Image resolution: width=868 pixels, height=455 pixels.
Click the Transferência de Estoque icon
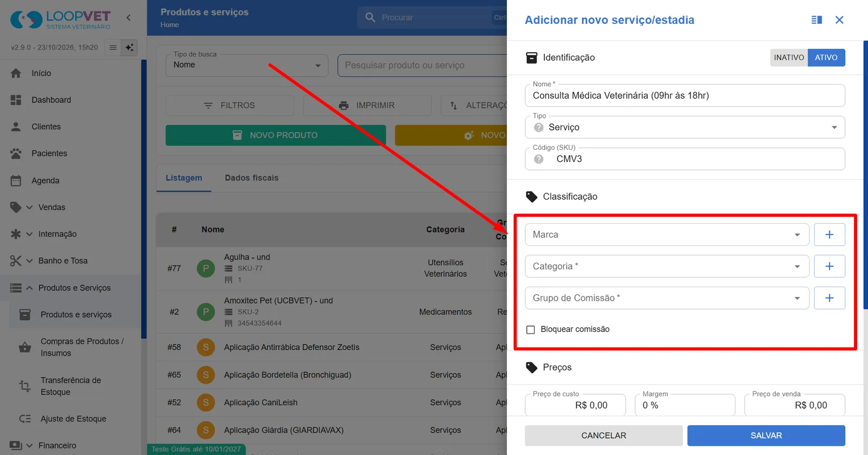(x=25, y=386)
